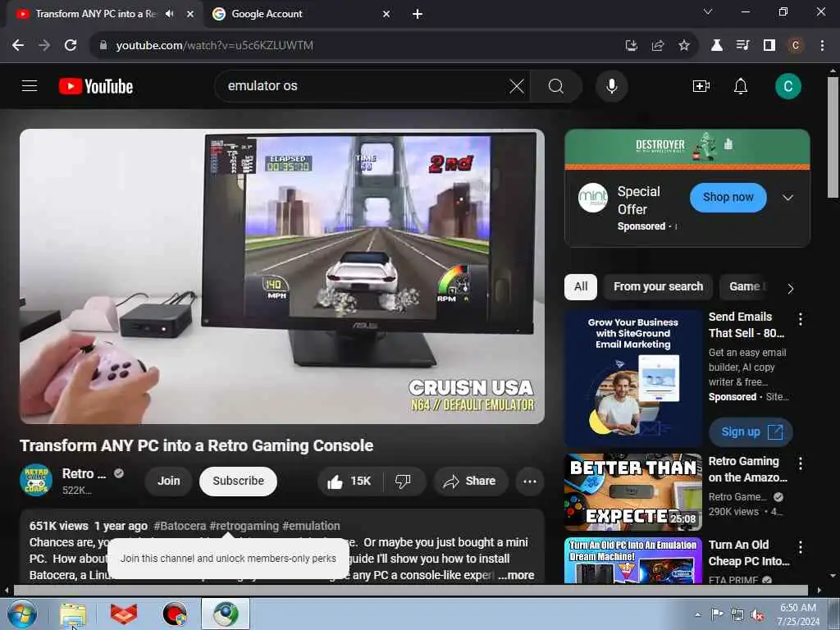Open the Retro Game Corps channel avatar
The width and height of the screenshot is (840, 630).
[x=36, y=480]
